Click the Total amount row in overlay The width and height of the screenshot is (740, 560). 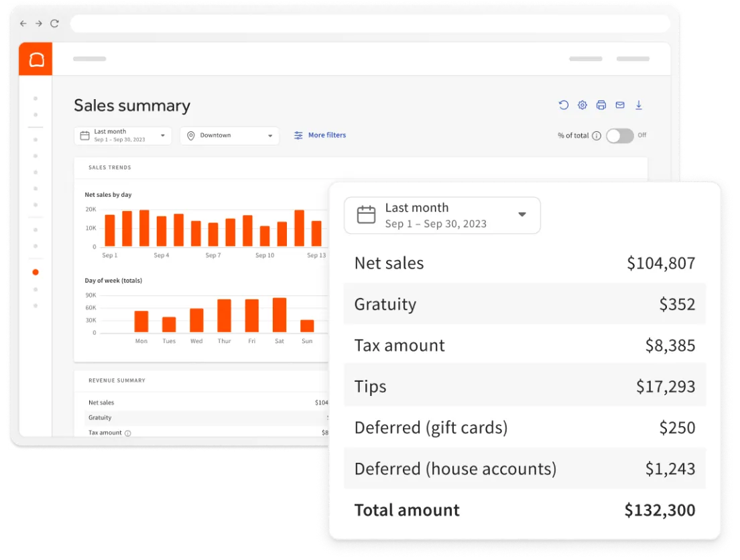[524, 510]
